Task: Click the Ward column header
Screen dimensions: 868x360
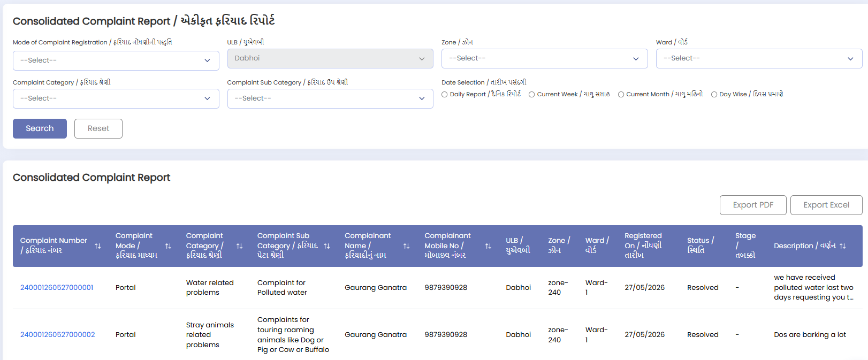Action: pyautogui.click(x=597, y=246)
